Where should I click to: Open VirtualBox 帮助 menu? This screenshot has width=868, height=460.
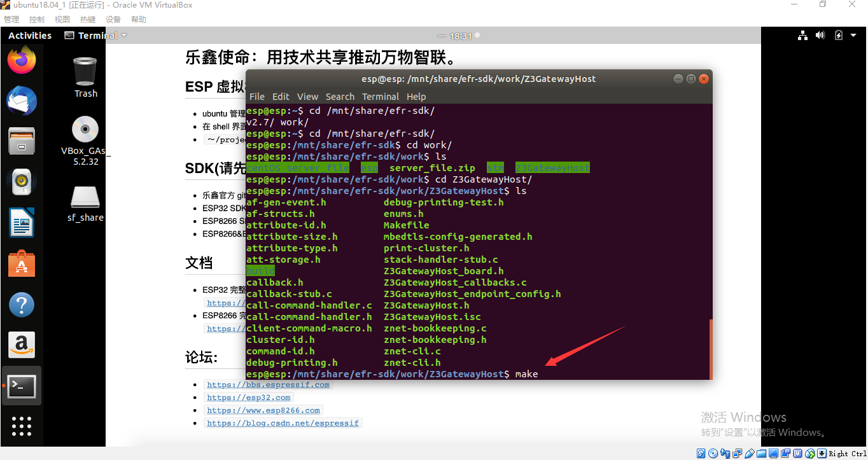[x=139, y=20]
